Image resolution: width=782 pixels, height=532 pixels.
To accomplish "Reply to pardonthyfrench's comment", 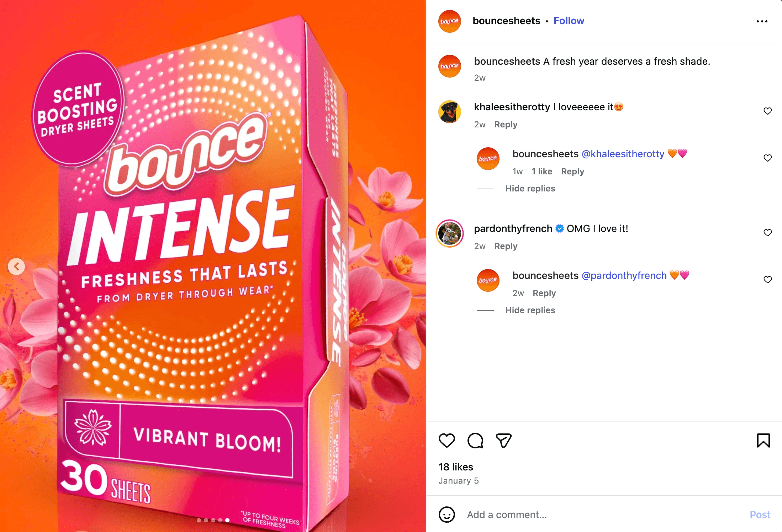I will point(506,246).
